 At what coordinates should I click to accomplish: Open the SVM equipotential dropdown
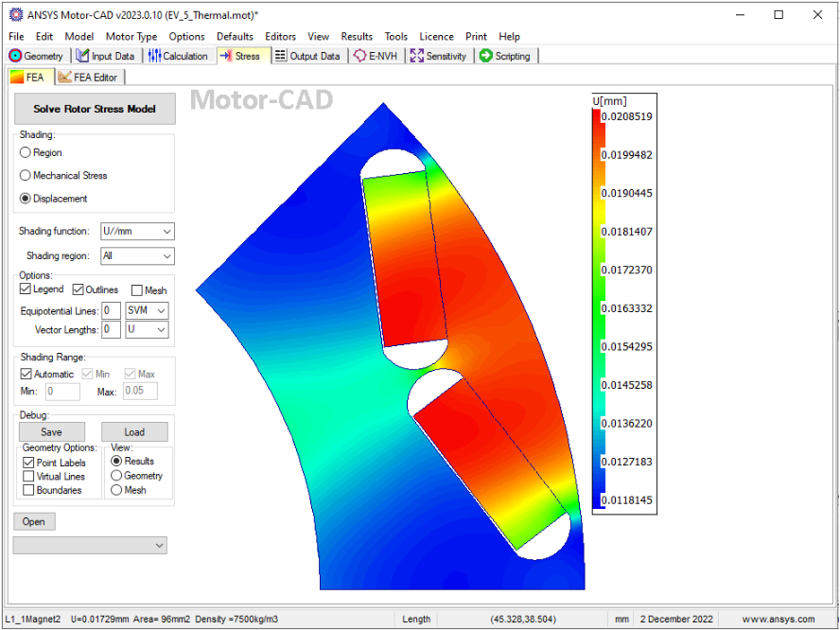[x=147, y=310]
